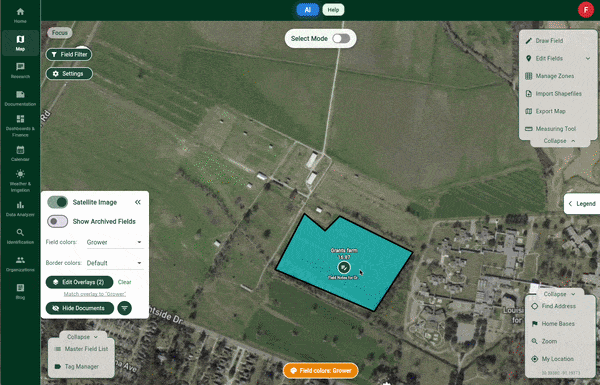
Task: Toggle Select Mode switch
Action: [341, 39]
